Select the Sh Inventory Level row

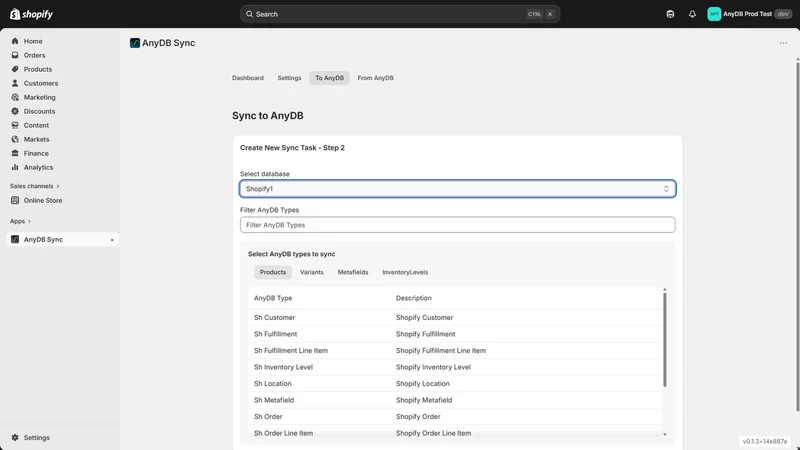tap(455, 367)
